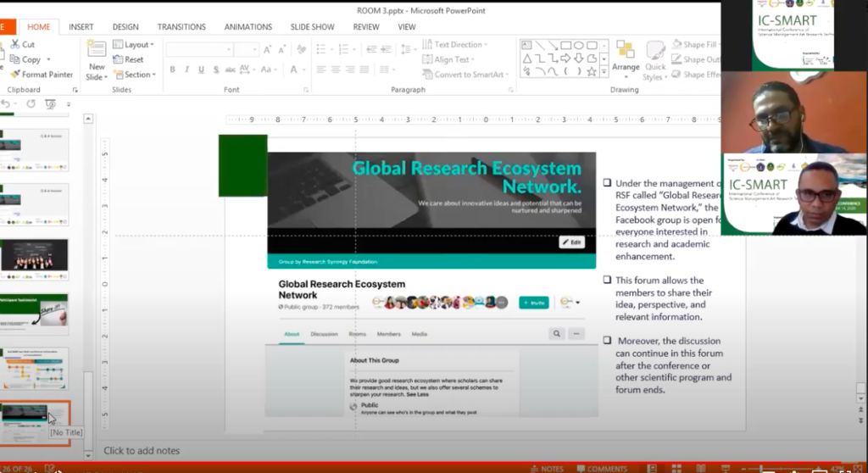Click the Decrease List Level icon
Screen dimensions: 868x473
click(x=371, y=50)
